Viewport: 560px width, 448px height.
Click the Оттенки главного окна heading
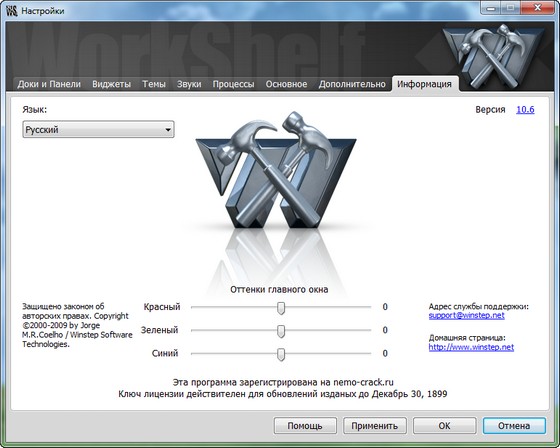(279, 289)
